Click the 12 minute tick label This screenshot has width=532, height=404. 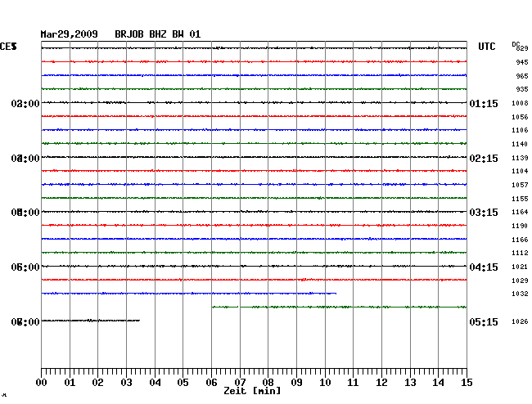pyautogui.click(x=381, y=383)
